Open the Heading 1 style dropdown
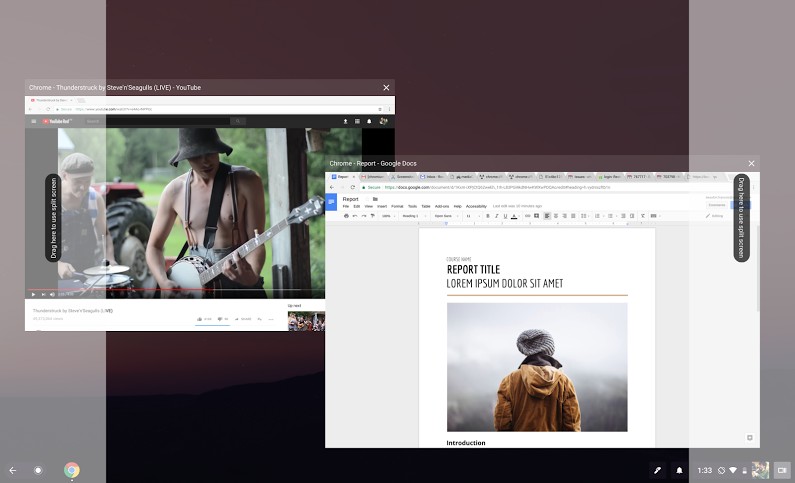This screenshot has height=483, width=795. [x=414, y=216]
